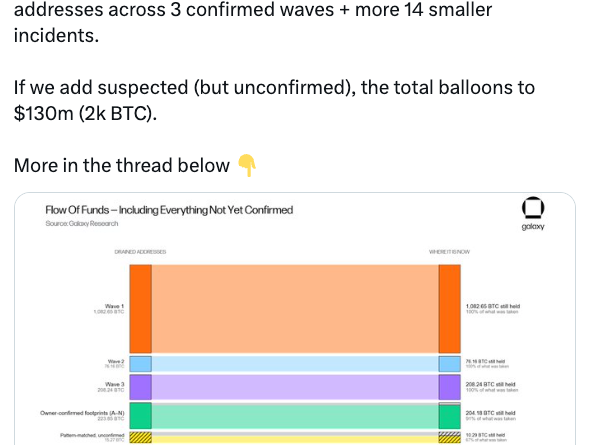Click the striped pattern-matched block on right
Screen dimensions: 589x445
coord(450,437)
